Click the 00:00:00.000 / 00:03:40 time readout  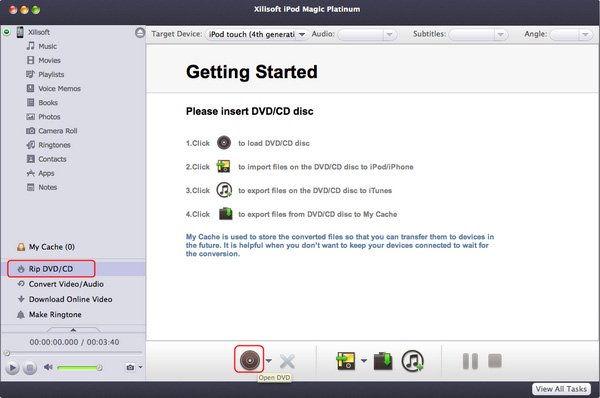click(74, 342)
